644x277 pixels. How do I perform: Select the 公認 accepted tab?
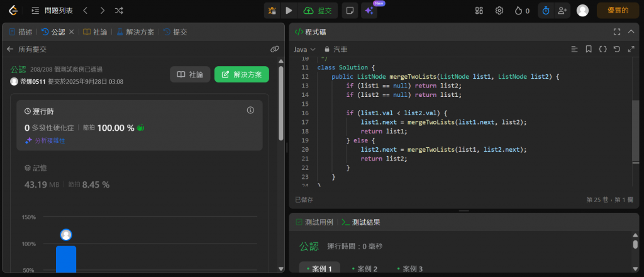click(53, 32)
